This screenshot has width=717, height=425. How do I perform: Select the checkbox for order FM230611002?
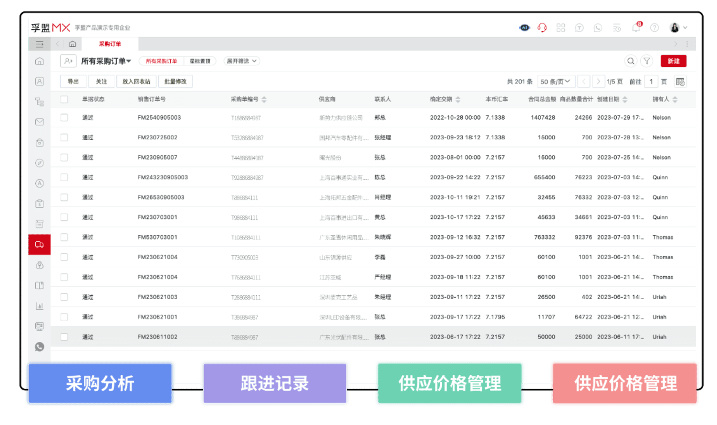point(64,337)
